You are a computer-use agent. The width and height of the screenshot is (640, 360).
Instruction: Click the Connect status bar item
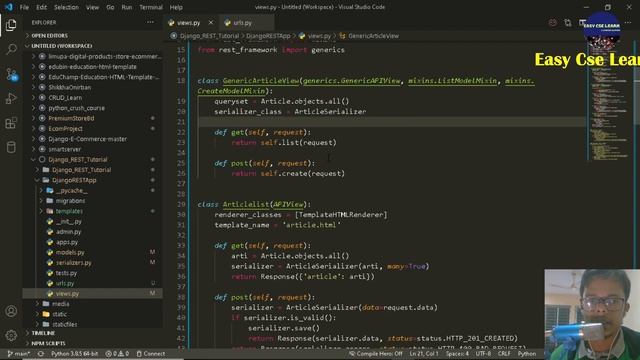[151, 354]
